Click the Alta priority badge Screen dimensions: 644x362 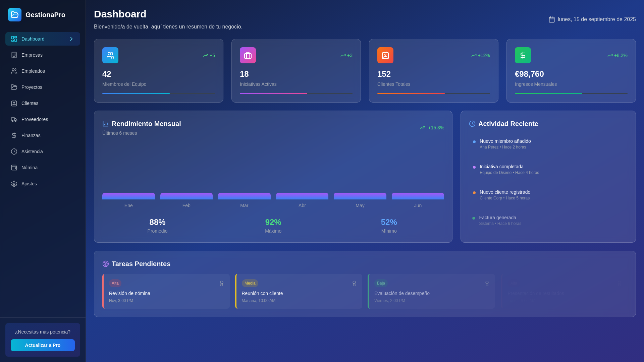[115, 283]
